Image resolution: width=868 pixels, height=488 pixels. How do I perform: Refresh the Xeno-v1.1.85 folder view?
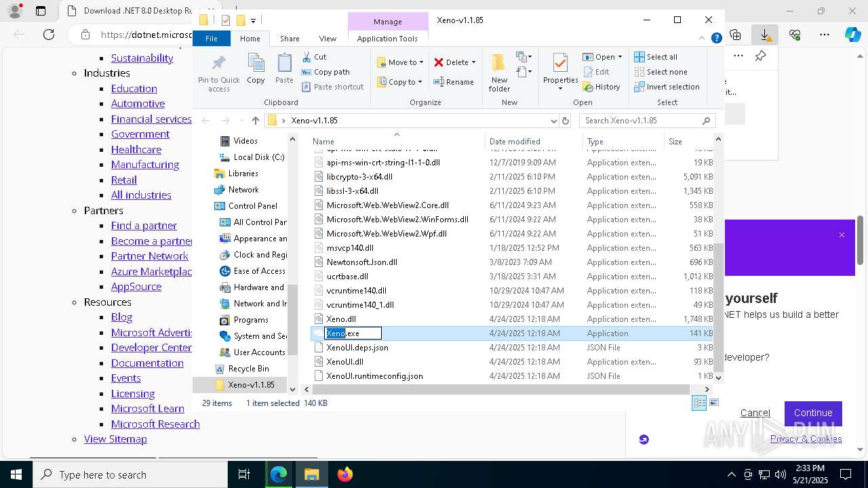(566, 121)
